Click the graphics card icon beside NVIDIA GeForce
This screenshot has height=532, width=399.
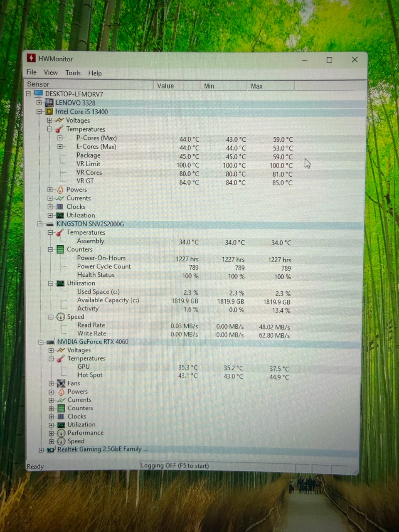click(51, 342)
